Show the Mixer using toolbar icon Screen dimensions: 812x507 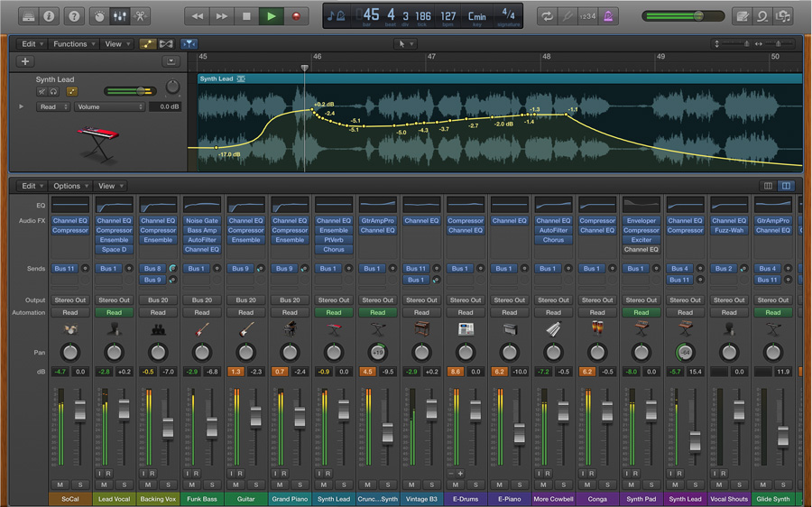(119, 16)
